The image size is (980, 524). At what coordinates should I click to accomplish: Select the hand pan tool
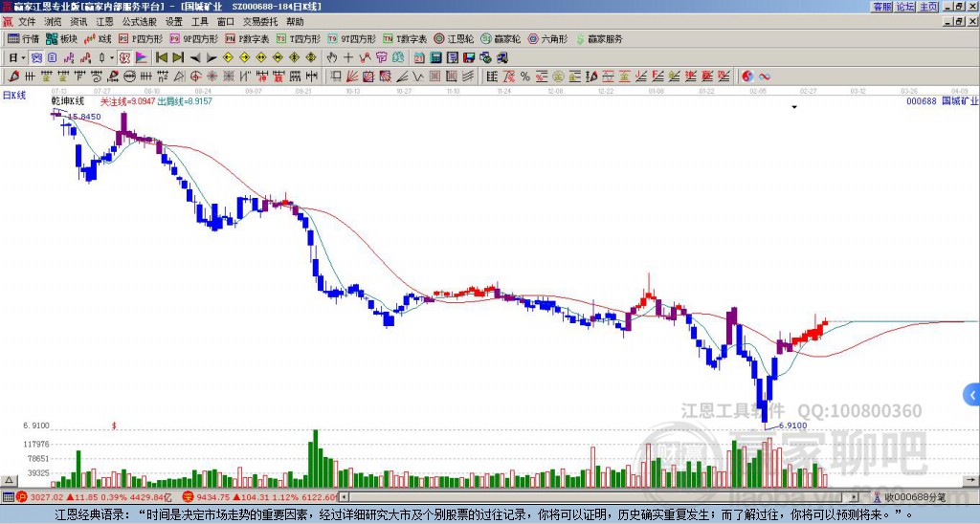(332, 58)
